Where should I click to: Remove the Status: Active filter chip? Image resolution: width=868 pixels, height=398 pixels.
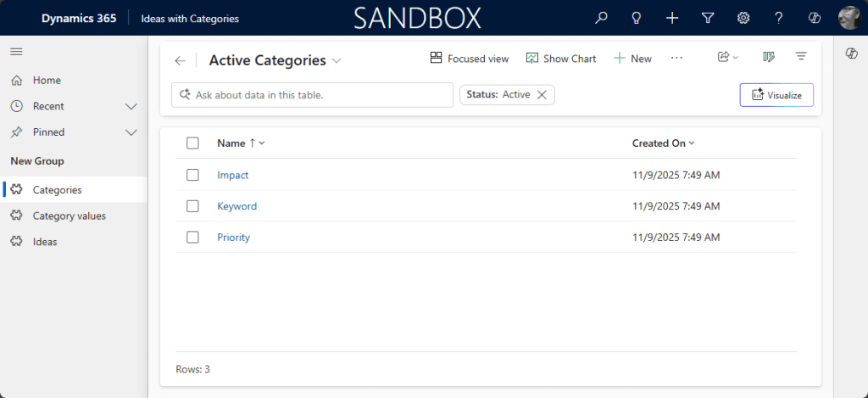pyautogui.click(x=542, y=95)
